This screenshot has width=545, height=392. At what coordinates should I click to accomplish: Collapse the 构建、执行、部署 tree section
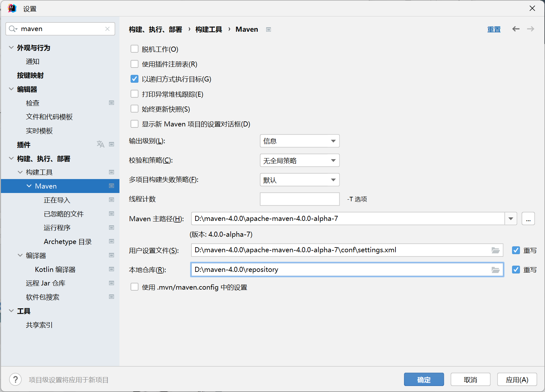pos(10,159)
